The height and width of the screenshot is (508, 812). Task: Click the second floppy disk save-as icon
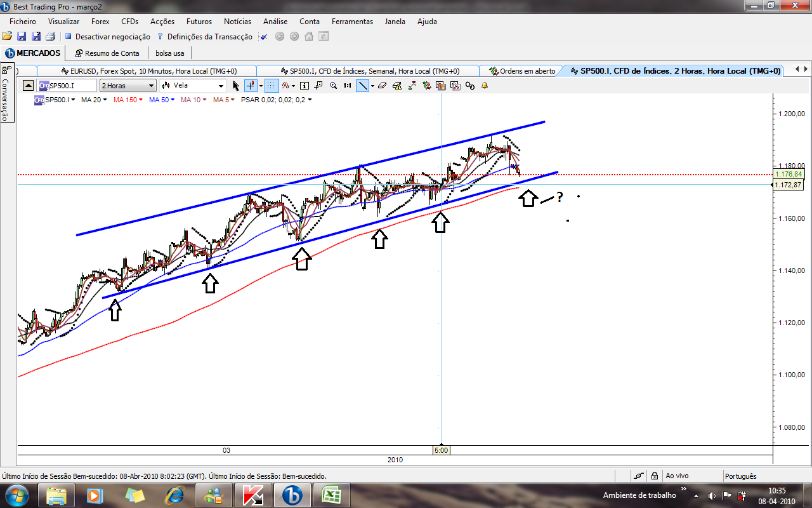pyautogui.click(x=36, y=37)
